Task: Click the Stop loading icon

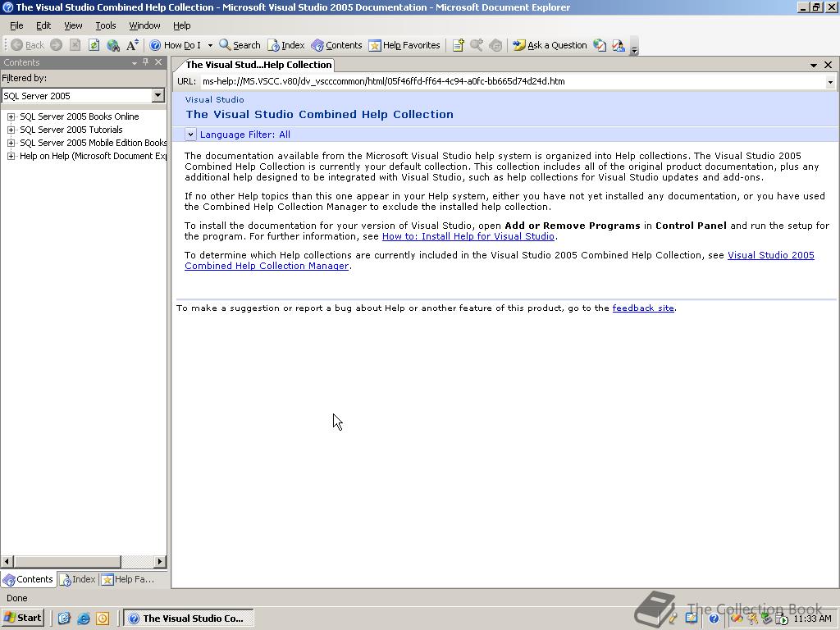Action: point(75,46)
